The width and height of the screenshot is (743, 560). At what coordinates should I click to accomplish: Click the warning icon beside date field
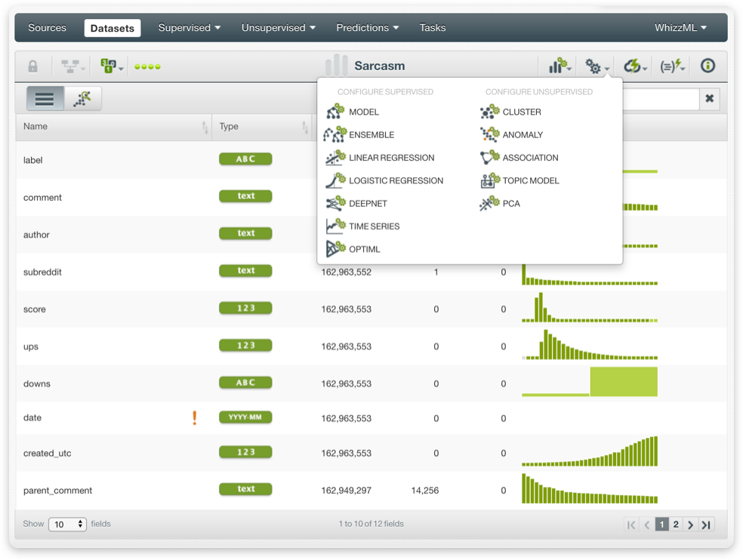tap(194, 417)
